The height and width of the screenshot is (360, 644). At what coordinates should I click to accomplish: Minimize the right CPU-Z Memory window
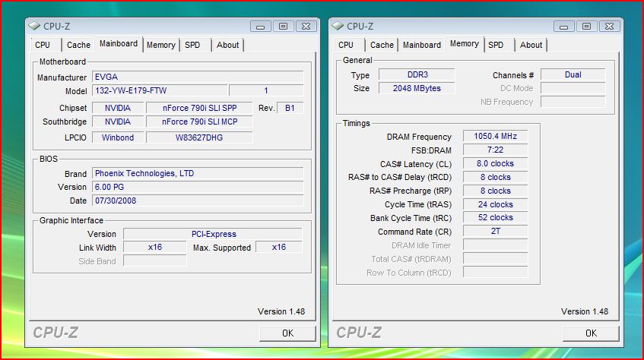click(x=564, y=27)
